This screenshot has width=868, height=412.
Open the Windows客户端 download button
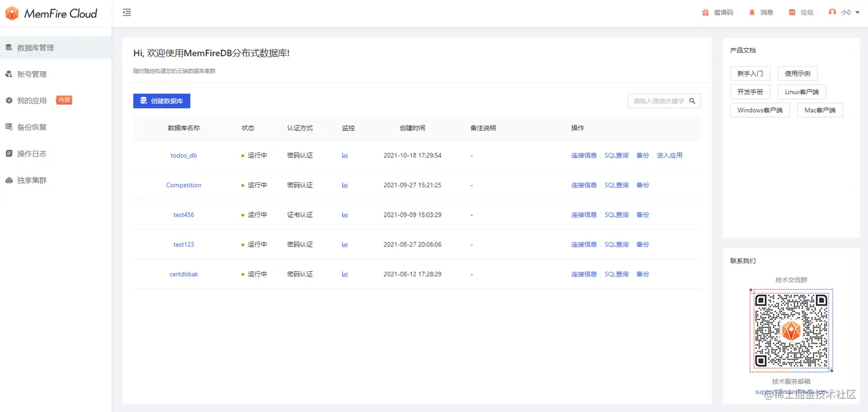point(759,110)
